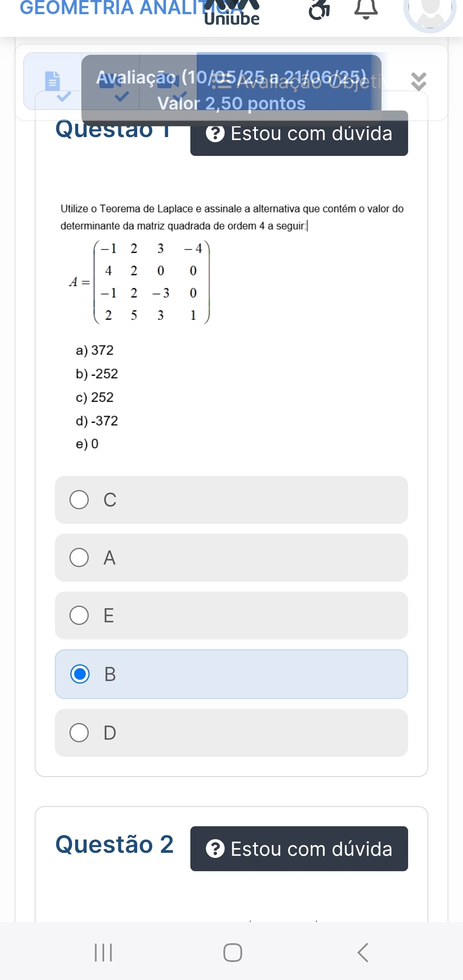Open the accessibility wheelchair icon
This screenshot has width=463, height=980.
click(320, 9)
